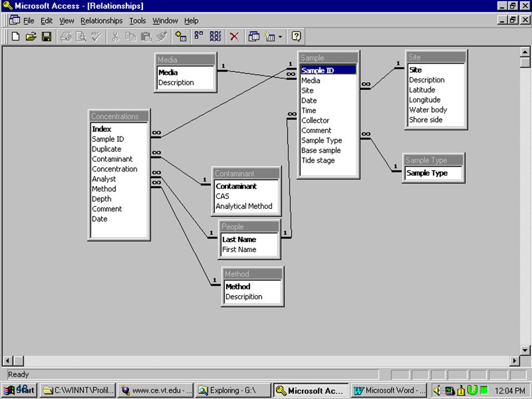Select Index field in Concentrations table

click(x=119, y=129)
